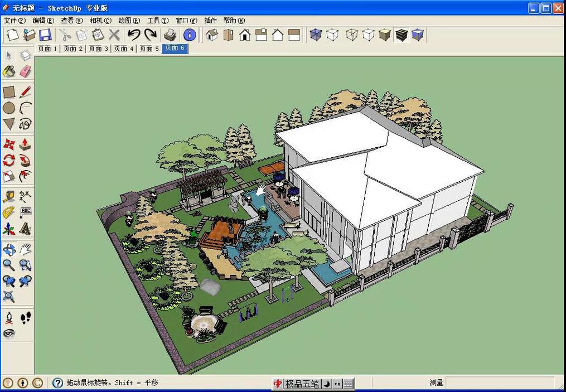Click the Save floppy disk icon
This screenshot has height=392, width=566.
click(45, 35)
